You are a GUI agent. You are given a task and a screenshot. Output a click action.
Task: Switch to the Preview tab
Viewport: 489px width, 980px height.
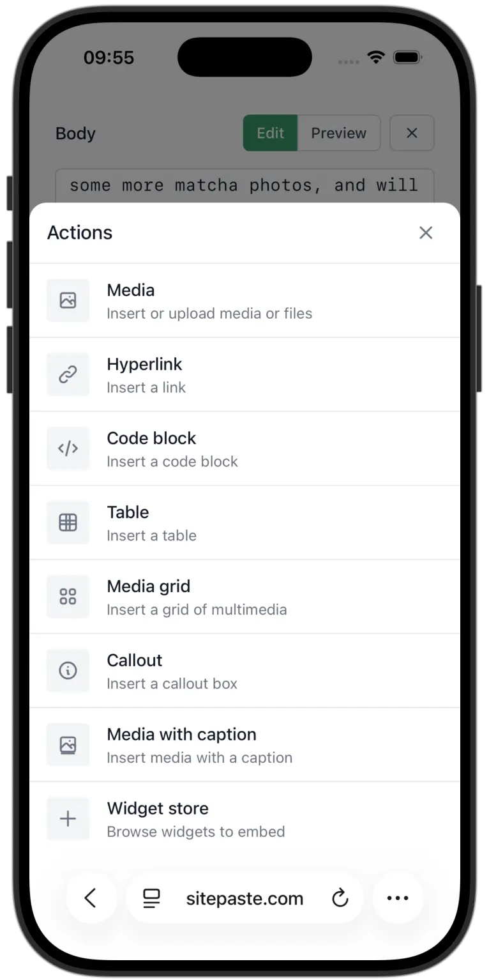338,133
